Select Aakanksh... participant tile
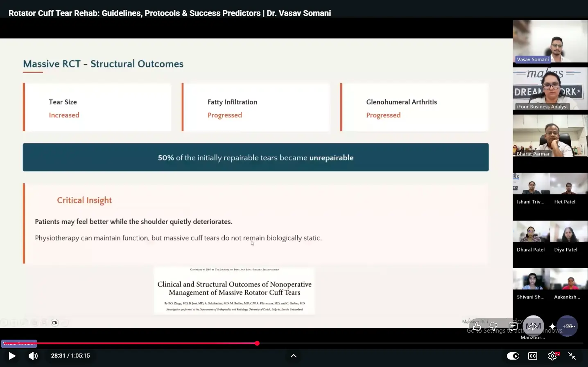The height and width of the screenshot is (367, 588). tap(569, 284)
